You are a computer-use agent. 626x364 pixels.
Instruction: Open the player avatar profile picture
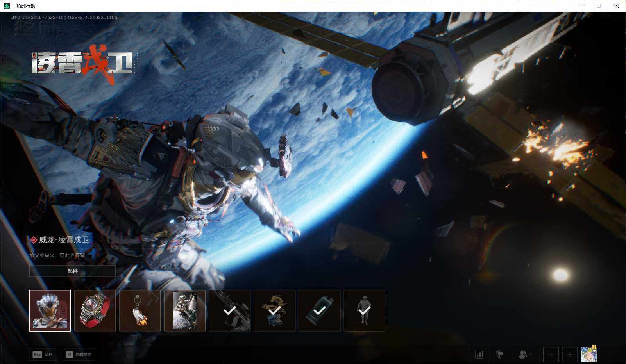pos(589,354)
